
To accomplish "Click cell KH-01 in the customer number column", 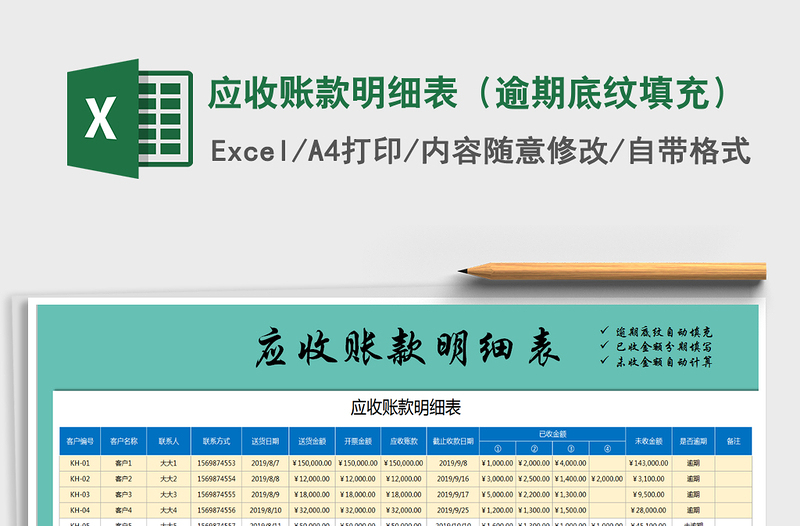I will (80, 463).
